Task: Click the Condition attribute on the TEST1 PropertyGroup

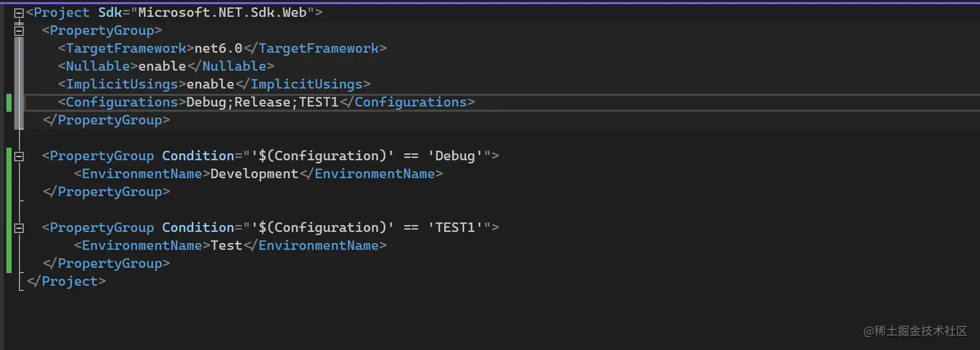Action: (198, 227)
